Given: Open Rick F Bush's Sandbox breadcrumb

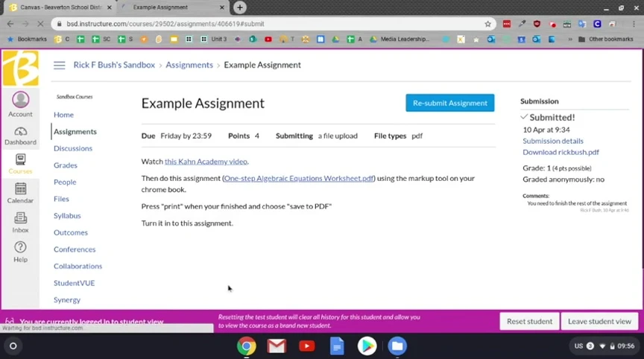Looking at the screenshot, I should point(114,65).
